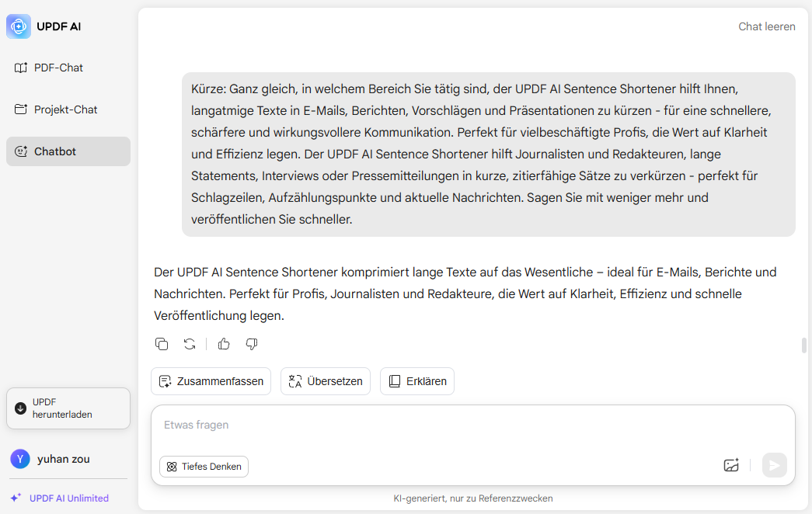
Task: Click the AI reply starting Der UPDF AI
Action: (465, 294)
